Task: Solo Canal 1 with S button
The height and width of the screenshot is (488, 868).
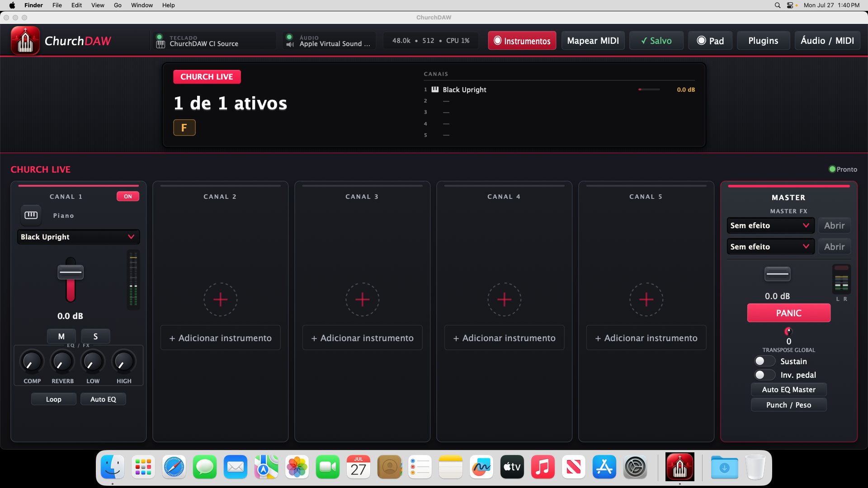Action: pos(95,336)
